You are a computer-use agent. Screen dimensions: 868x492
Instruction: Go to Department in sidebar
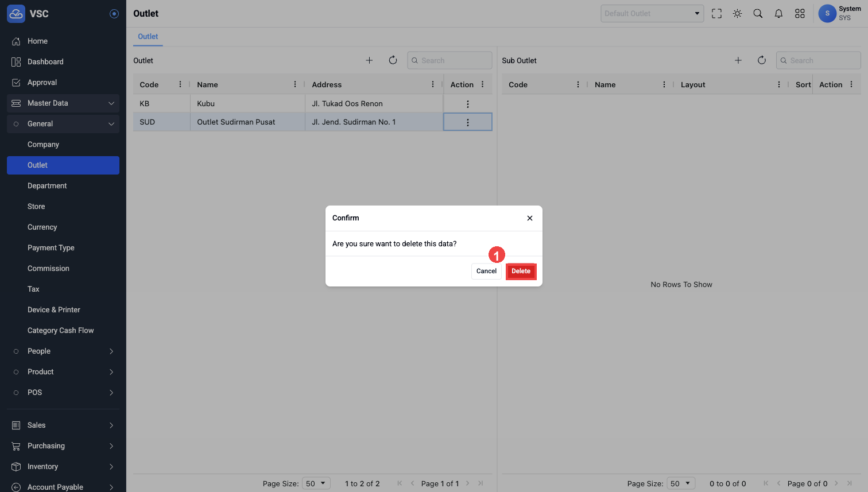pyautogui.click(x=63, y=186)
